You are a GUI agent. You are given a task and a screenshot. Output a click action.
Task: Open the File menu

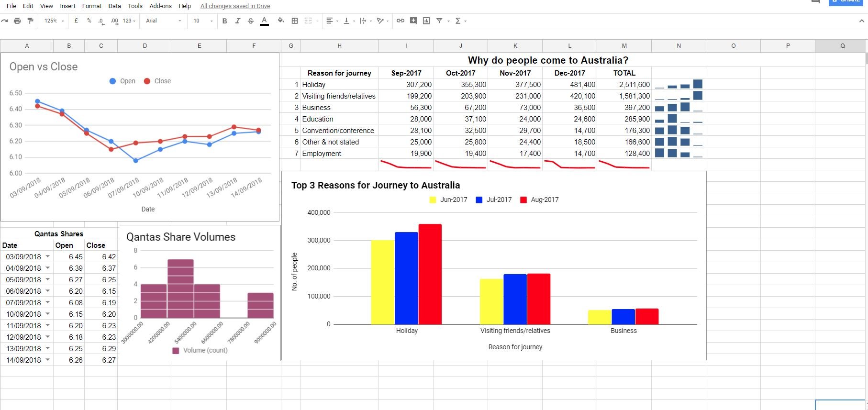11,6
